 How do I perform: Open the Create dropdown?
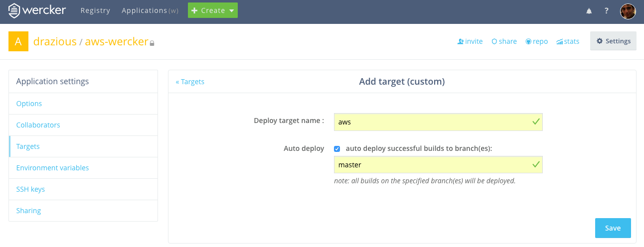pyautogui.click(x=213, y=10)
